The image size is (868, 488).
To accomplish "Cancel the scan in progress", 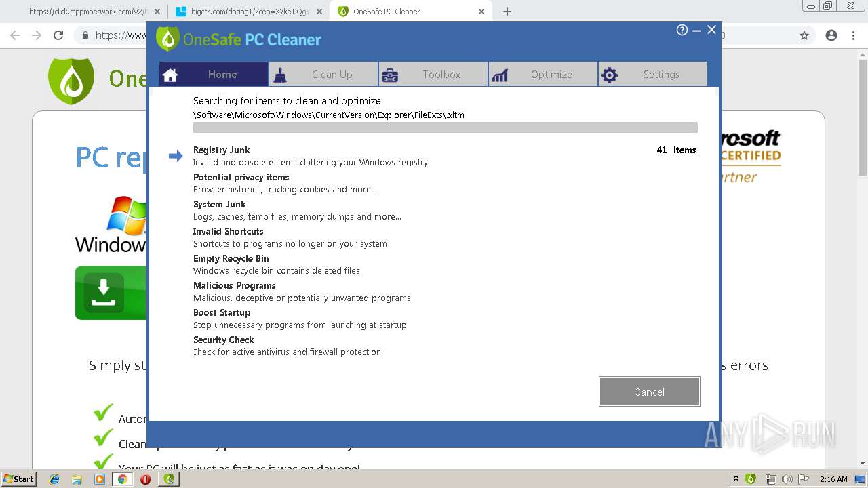I will [x=649, y=392].
